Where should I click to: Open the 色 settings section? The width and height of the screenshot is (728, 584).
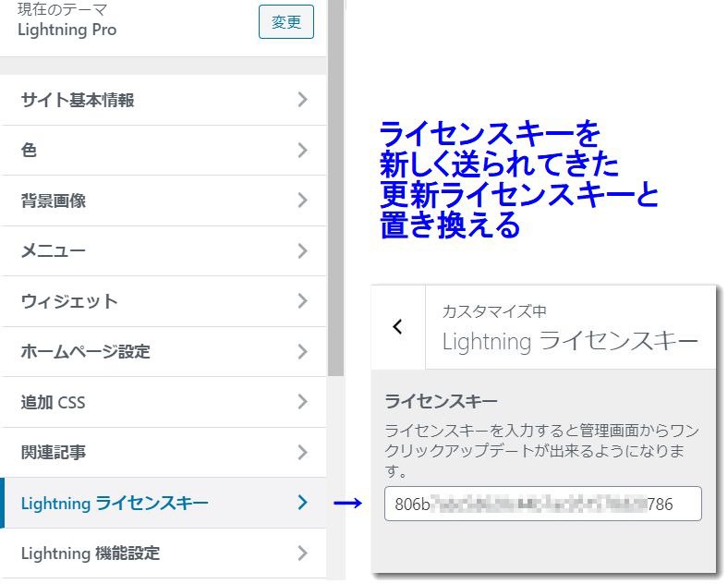(x=164, y=151)
